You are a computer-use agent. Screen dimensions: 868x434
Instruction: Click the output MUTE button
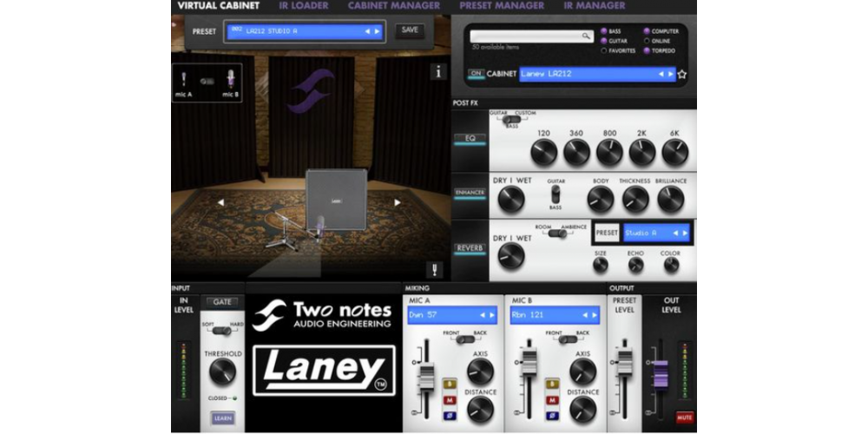click(x=685, y=418)
